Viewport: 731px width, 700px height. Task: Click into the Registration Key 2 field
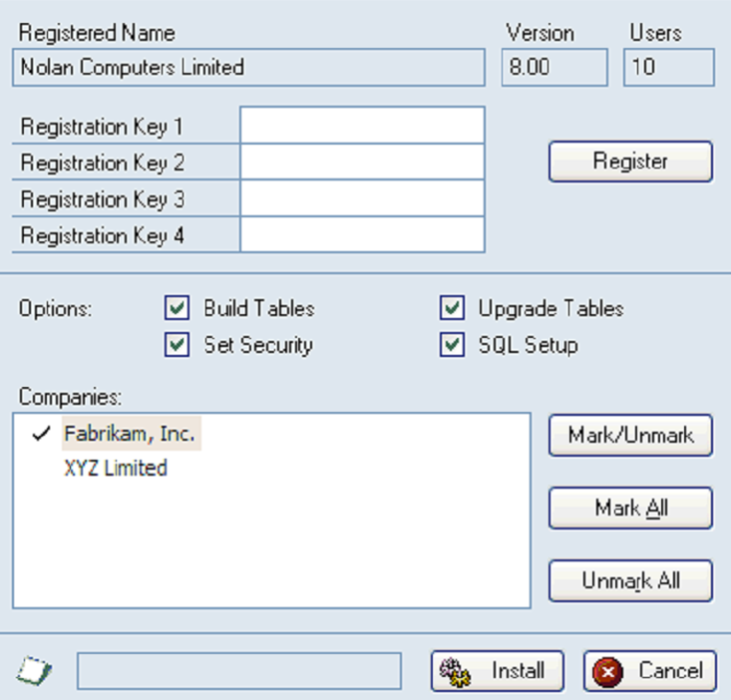[x=362, y=163]
